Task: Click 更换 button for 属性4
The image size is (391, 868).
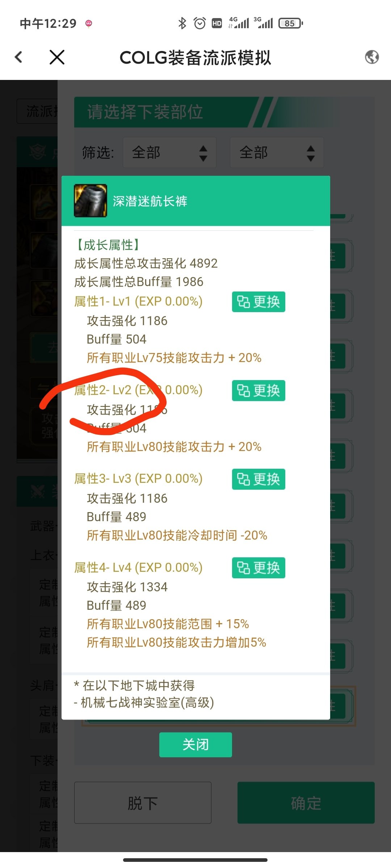Action: [x=258, y=568]
